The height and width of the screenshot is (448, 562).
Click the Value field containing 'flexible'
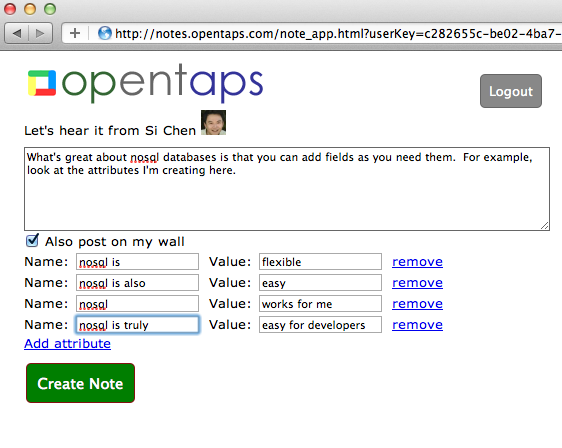[x=320, y=262]
